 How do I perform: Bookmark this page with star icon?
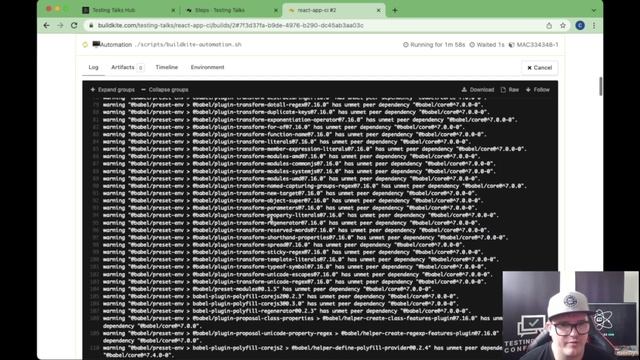tap(563, 25)
